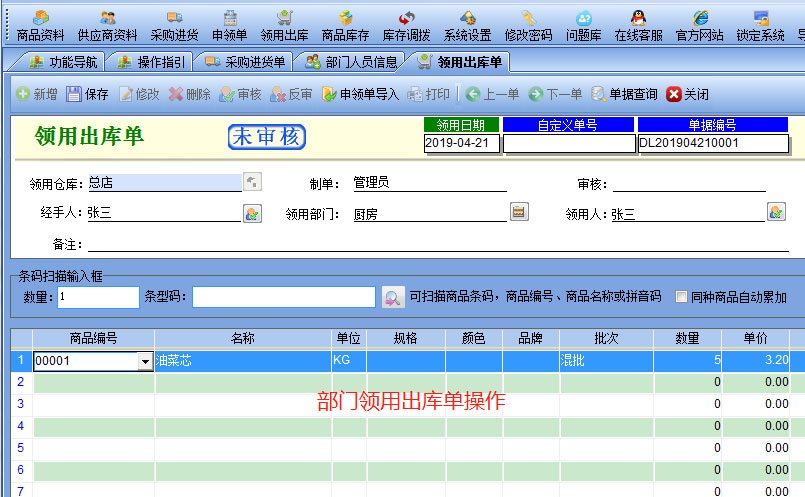Click the 条型码 input field
The image size is (805, 497).
click(284, 297)
